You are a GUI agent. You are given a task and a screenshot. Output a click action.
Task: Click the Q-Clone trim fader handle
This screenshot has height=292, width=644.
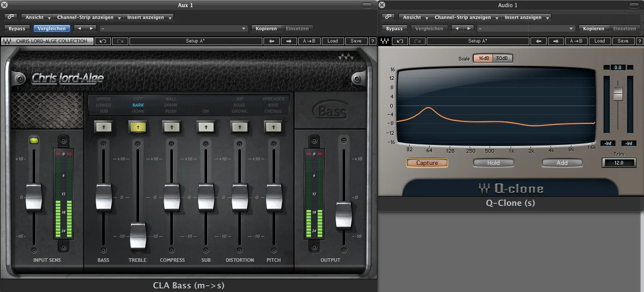pyautogui.click(x=618, y=94)
